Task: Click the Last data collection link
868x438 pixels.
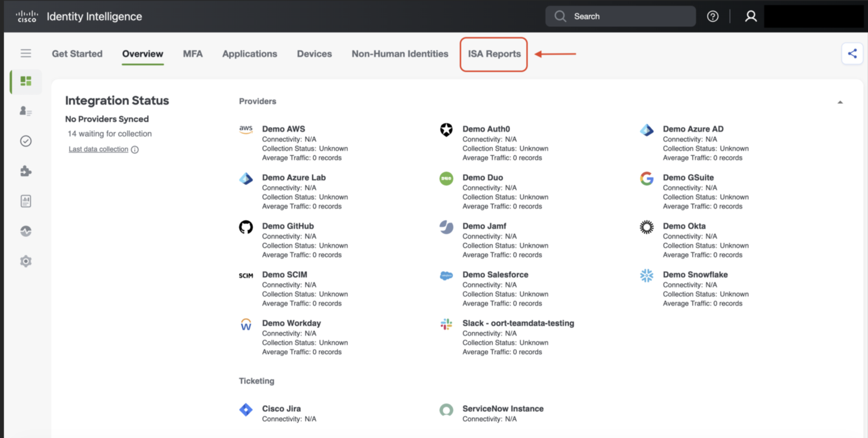Action: pos(98,149)
